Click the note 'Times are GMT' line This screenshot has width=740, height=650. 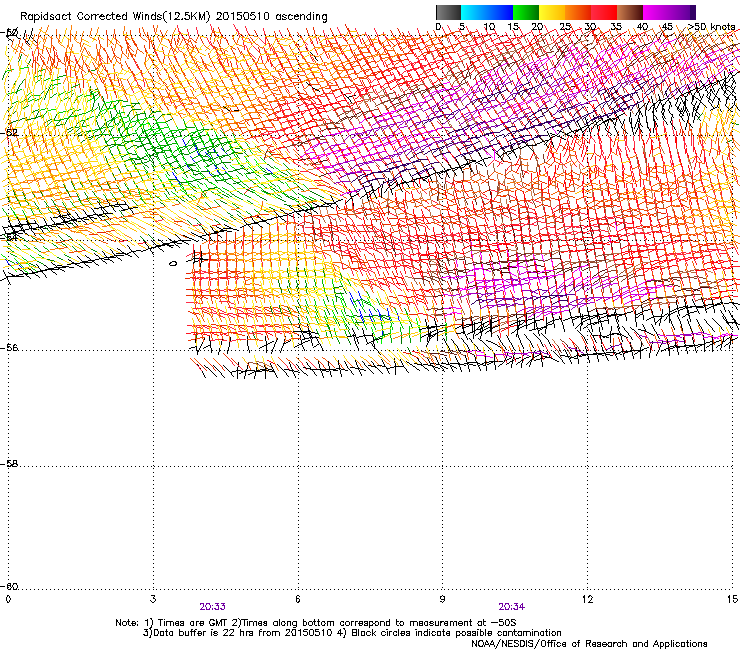[316, 623]
